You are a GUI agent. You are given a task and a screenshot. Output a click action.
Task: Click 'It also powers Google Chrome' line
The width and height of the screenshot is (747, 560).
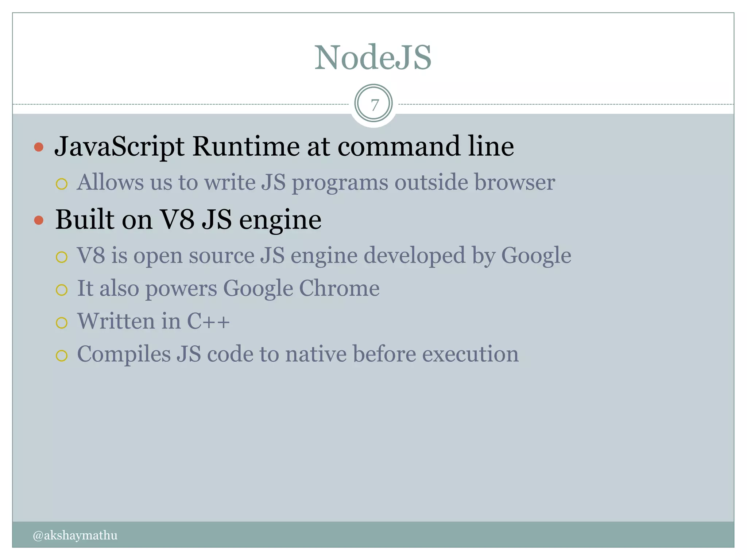(x=228, y=288)
